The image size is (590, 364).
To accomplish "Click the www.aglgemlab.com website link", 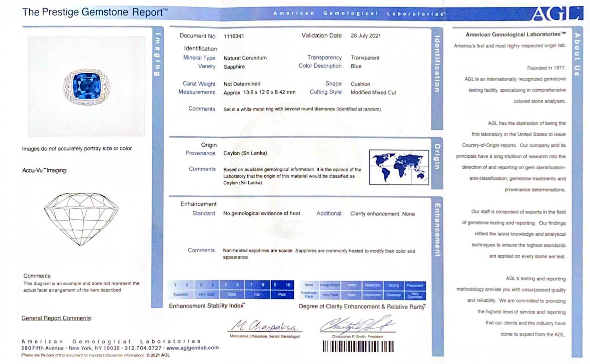I will coord(193,348).
